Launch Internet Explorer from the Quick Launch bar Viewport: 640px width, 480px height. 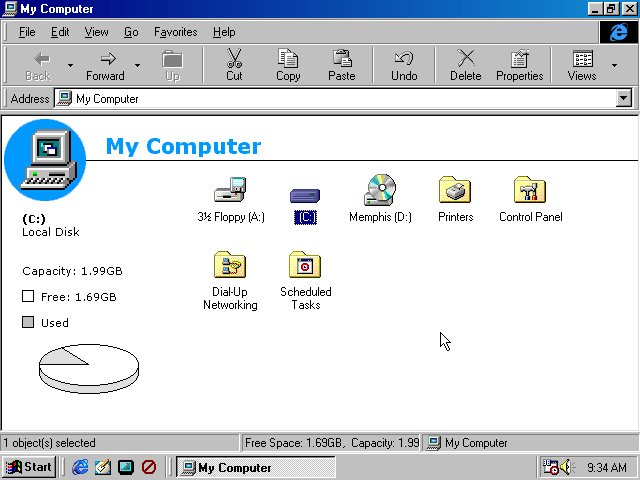pos(80,467)
